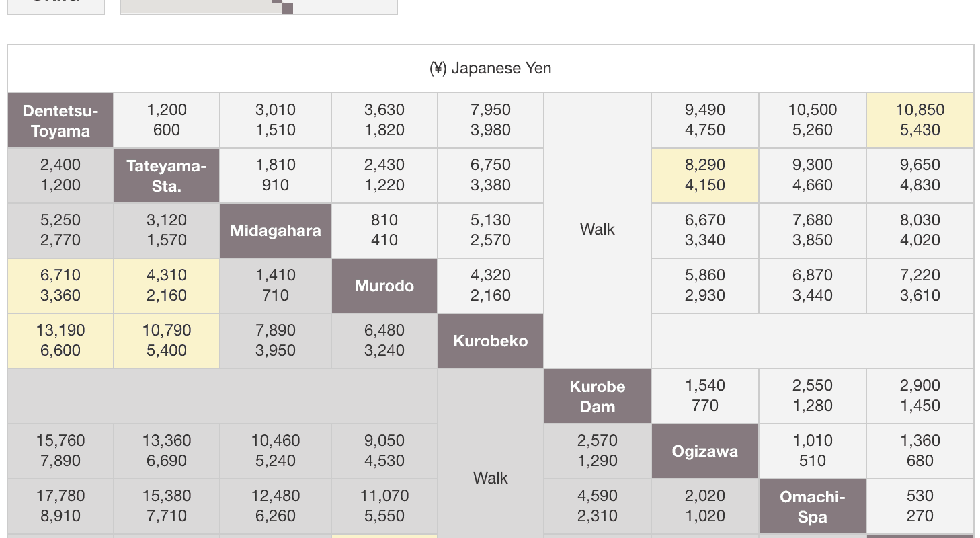
Task: Select the Ogizawa station header
Action: coord(705,451)
